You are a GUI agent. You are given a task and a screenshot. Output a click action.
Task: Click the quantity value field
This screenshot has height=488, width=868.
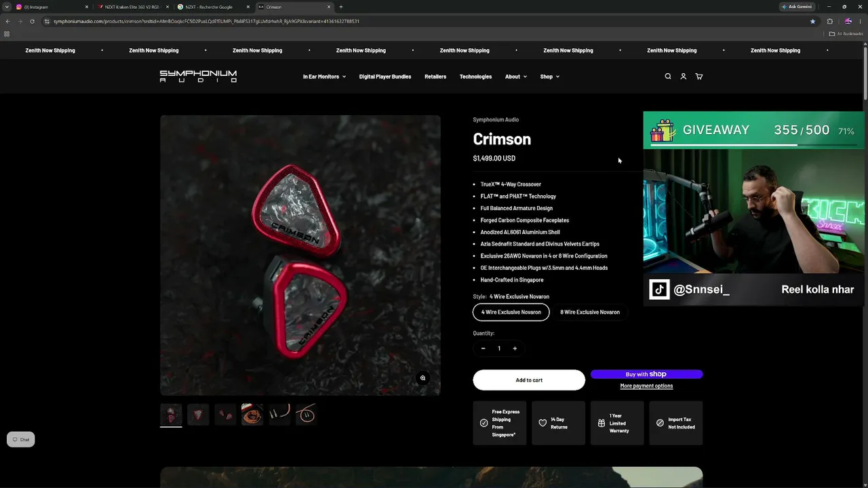pos(499,348)
